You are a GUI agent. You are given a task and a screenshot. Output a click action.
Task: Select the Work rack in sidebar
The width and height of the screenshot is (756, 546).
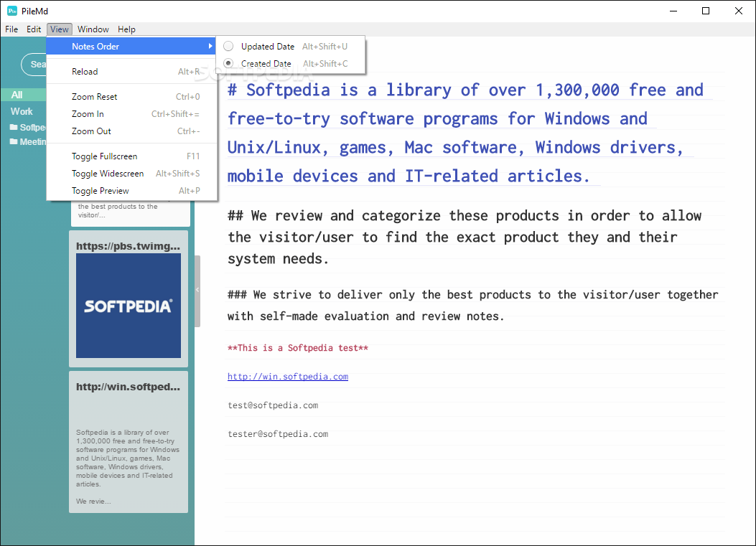click(22, 111)
